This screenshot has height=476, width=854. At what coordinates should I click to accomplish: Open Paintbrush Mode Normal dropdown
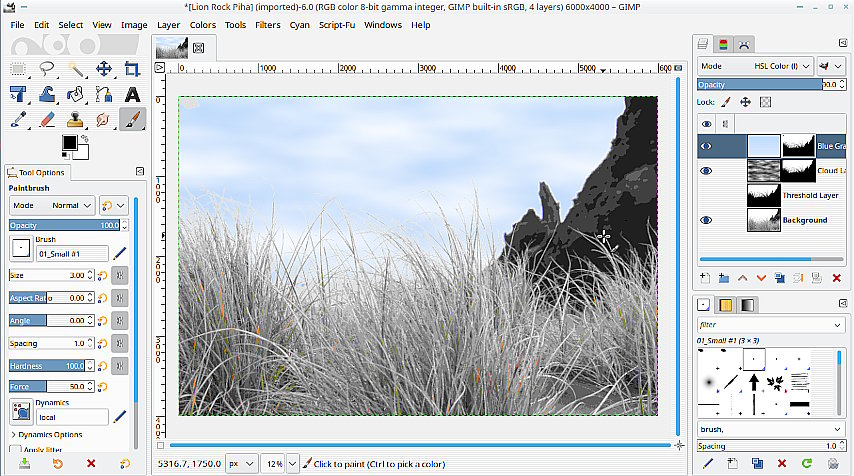[x=52, y=205]
